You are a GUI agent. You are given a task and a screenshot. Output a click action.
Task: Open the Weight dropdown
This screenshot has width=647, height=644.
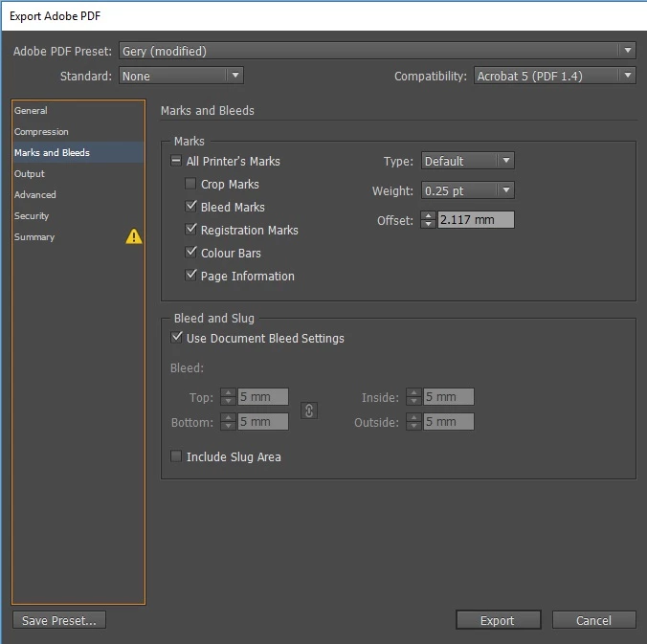[x=467, y=190]
